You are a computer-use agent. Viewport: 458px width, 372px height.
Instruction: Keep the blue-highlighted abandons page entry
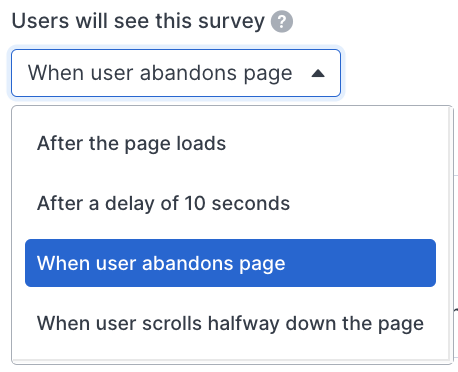[230, 263]
